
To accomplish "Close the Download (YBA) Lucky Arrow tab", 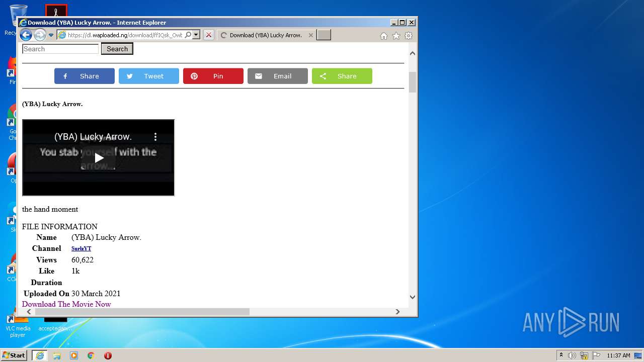I will coord(311,35).
